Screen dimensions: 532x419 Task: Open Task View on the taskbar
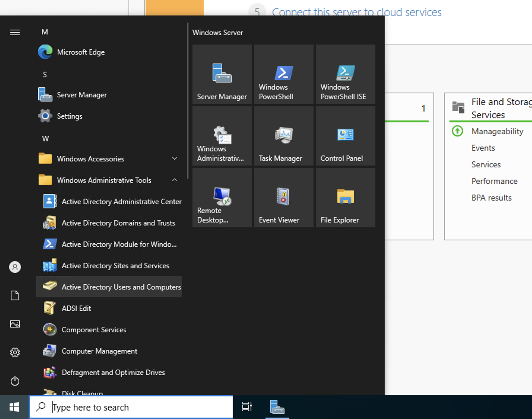(x=247, y=407)
